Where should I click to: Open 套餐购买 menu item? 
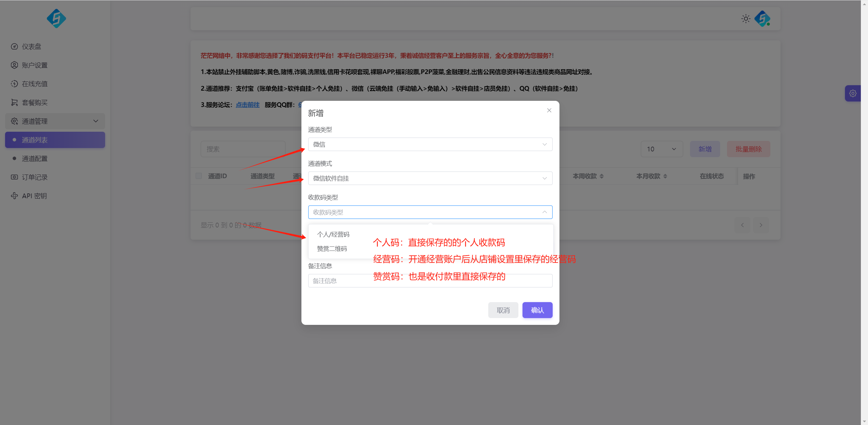pos(55,103)
